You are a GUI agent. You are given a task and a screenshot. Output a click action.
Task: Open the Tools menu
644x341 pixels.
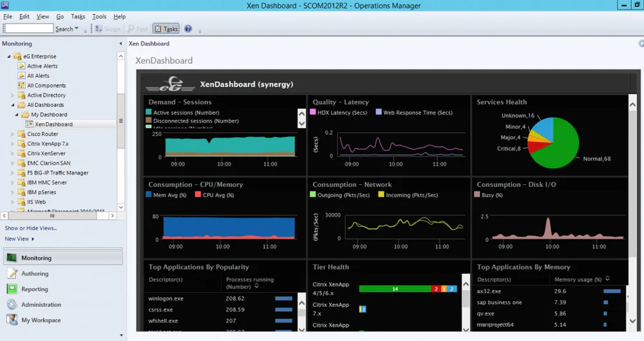(99, 16)
